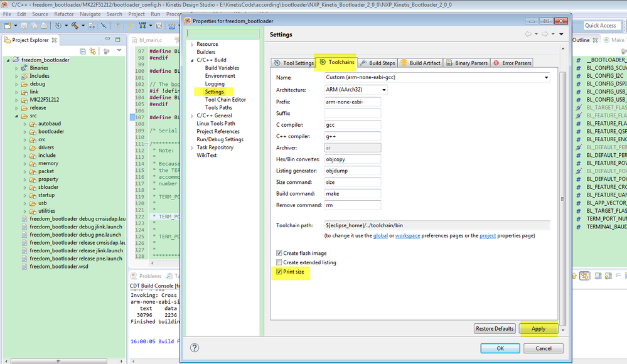The image size is (627, 364).
Task: Expand the Resource tree node
Action: click(192, 45)
